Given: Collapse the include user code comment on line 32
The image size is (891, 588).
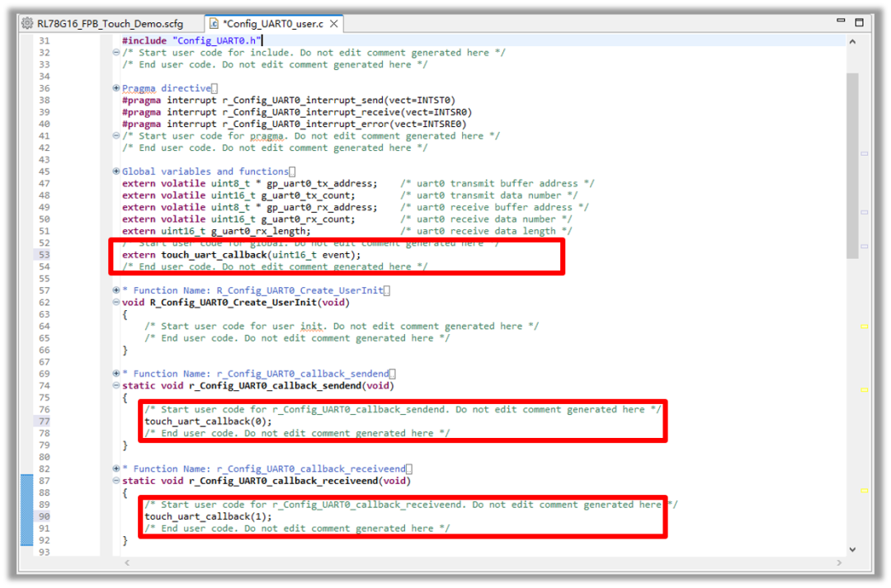Looking at the screenshot, I should click(116, 53).
